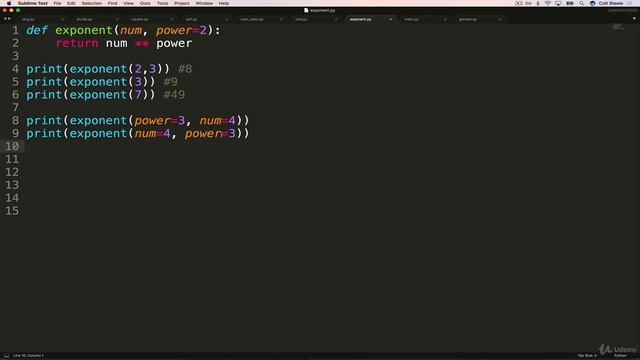640x360 pixels.
Task: Open the Find menu
Action: pos(112,3)
